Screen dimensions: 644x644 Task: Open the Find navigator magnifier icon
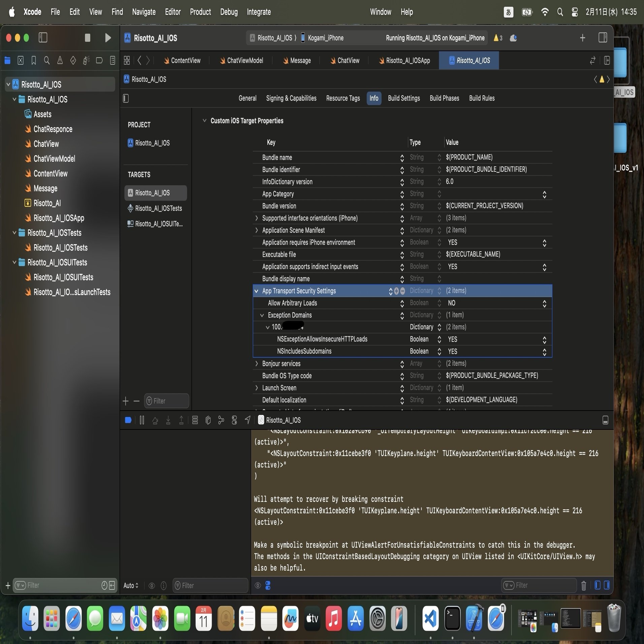(x=47, y=61)
